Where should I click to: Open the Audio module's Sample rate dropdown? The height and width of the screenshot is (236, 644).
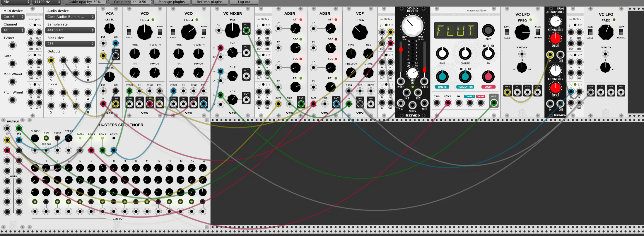[70, 30]
